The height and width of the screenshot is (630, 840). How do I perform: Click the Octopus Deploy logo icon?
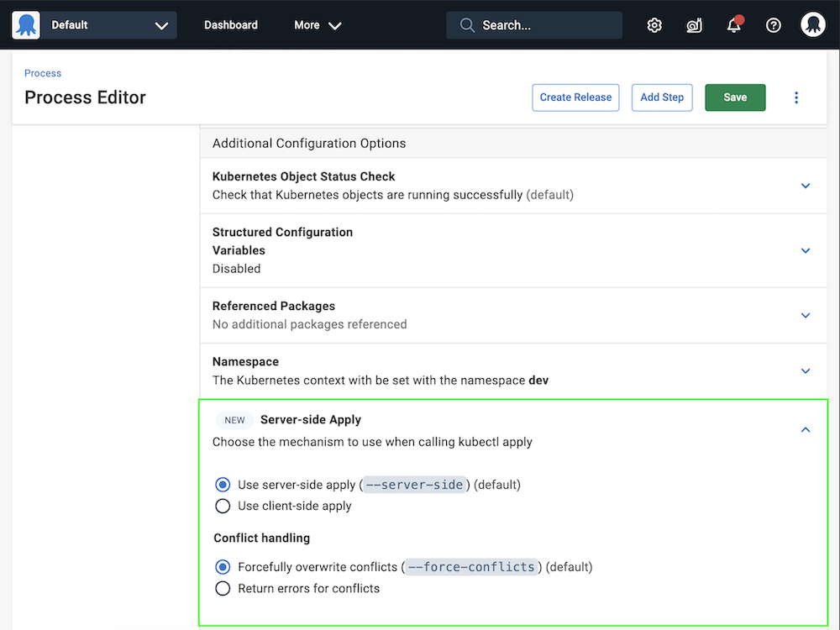click(x=26, y=25)
